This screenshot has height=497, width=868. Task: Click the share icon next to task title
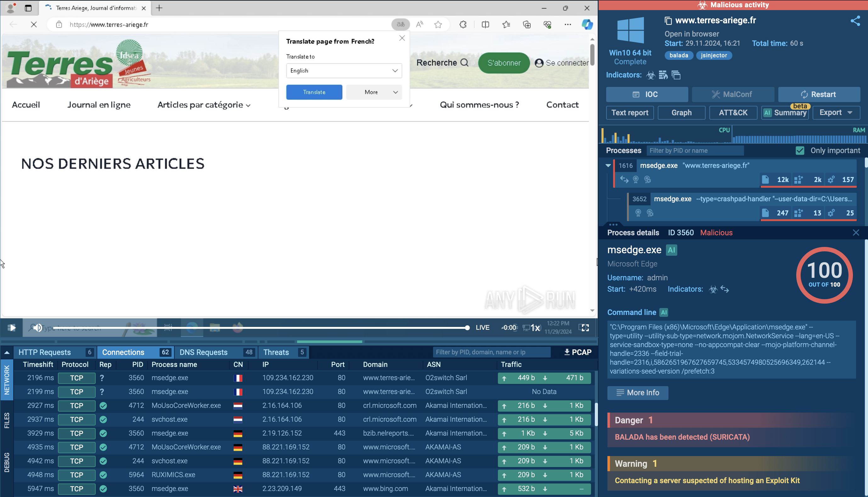pos(855,21)
